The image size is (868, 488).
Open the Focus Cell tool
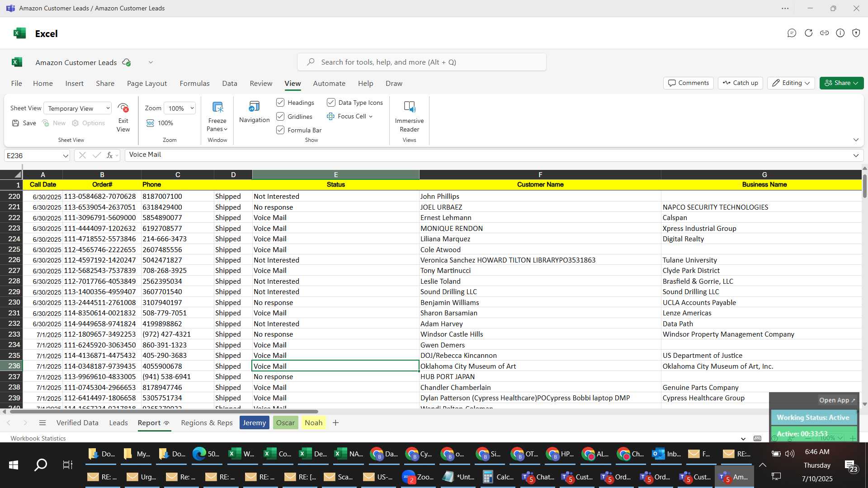coord(349,116)
